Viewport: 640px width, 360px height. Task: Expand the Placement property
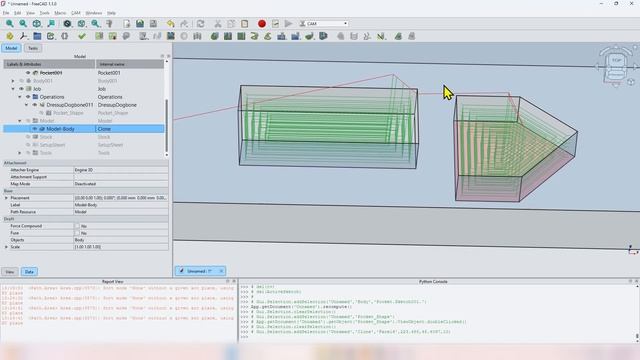pyautogui.click(x=6, y=198)
